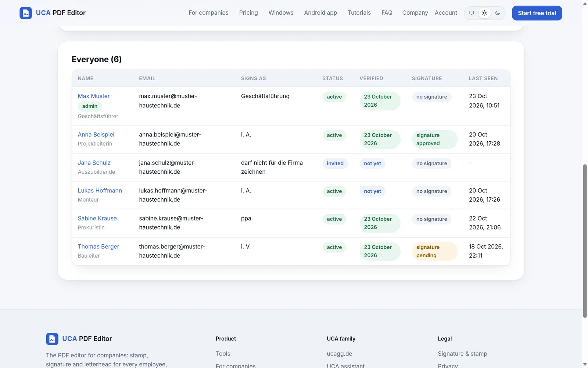Click 'not yet' verified badge for Lukas Hoffmann
Screen dimensions: 588x368
372,191
